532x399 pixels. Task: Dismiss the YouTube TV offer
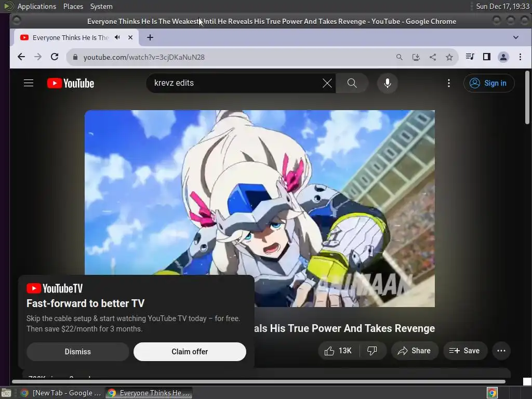(x=78, y=352)
